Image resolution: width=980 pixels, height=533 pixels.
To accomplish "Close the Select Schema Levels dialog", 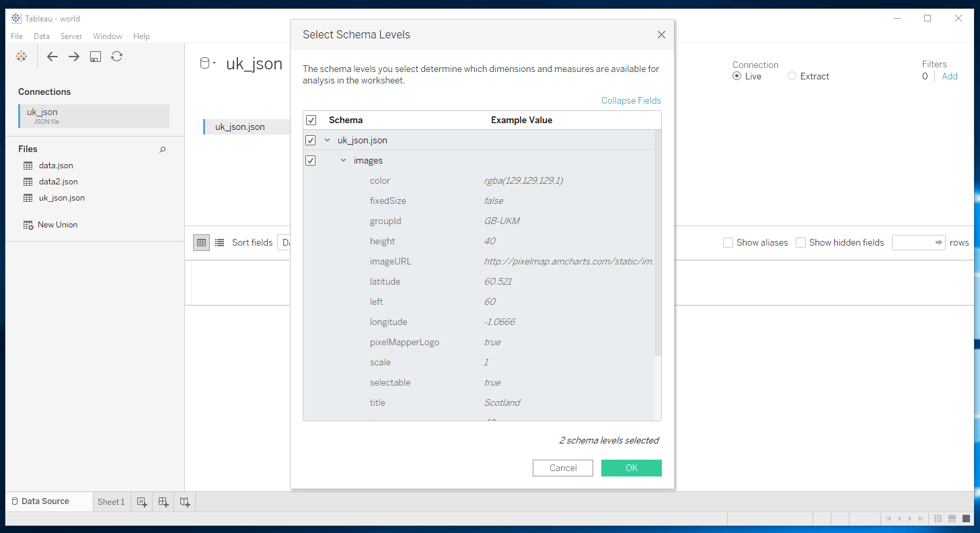I will click(661, 35).
